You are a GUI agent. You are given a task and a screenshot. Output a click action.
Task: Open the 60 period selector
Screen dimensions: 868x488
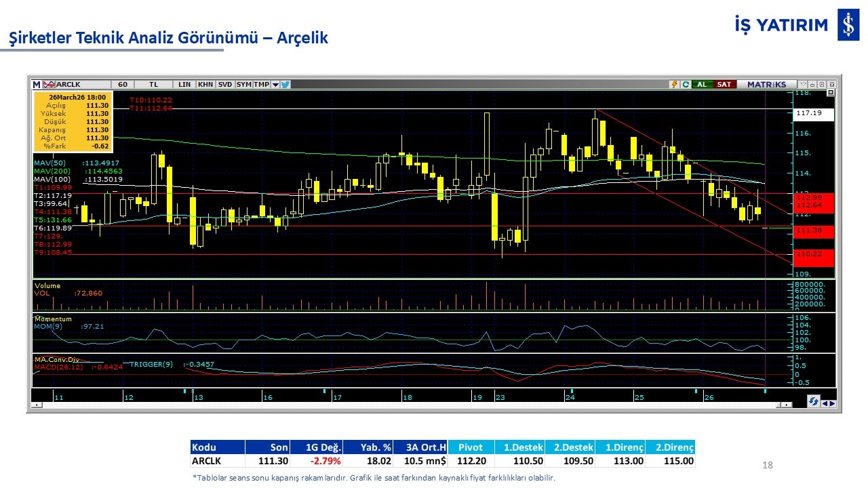[x=123, y=85]
